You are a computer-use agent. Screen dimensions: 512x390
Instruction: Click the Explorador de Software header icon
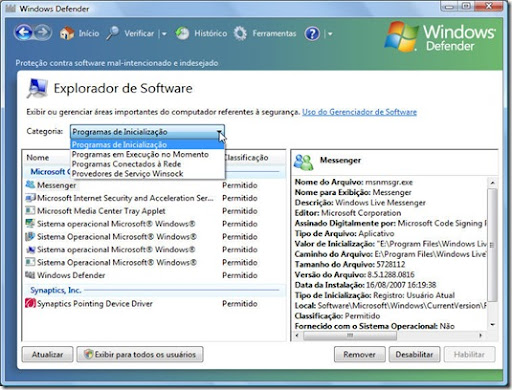pos(37,88)
